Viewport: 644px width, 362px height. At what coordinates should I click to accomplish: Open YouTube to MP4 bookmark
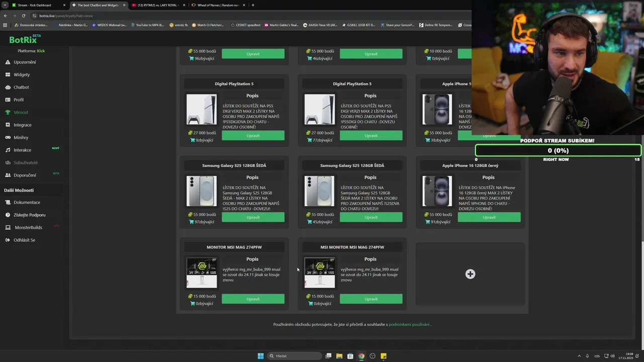[x=147, y=25]
